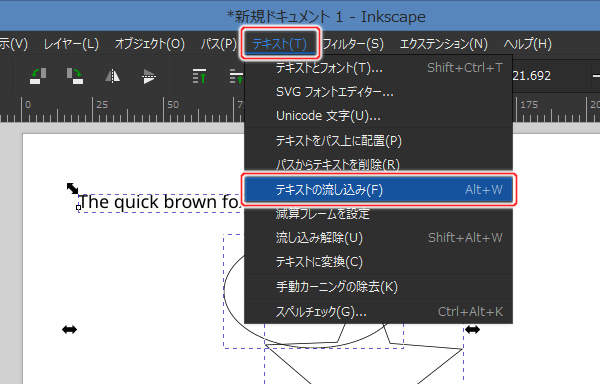Choose テキストに変換(C)
600x384 pixels.
click(x=378, y=262)
